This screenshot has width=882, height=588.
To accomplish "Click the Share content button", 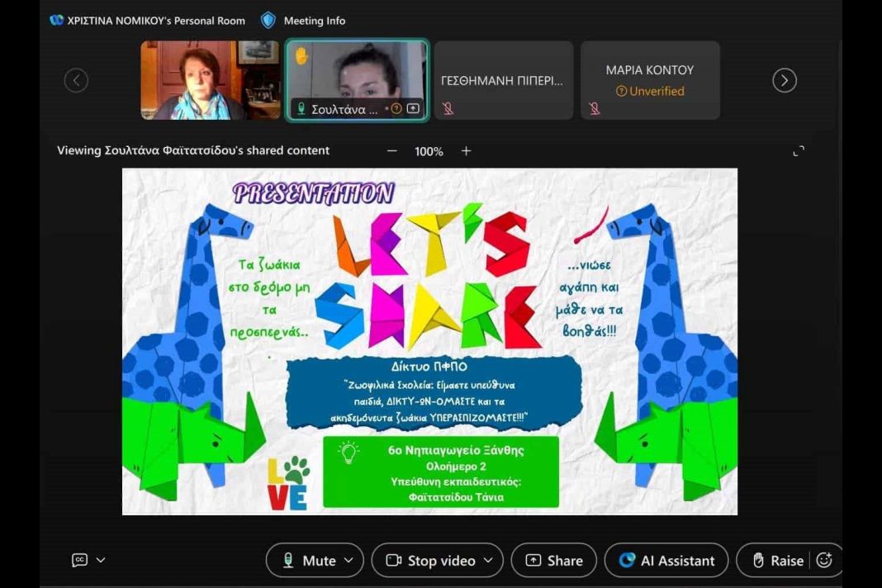I will coord(554,561).
